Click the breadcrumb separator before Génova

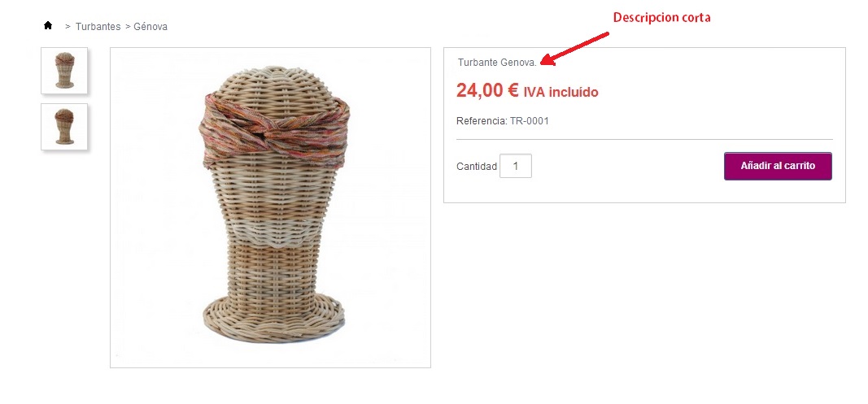click(x=128, y=27)
